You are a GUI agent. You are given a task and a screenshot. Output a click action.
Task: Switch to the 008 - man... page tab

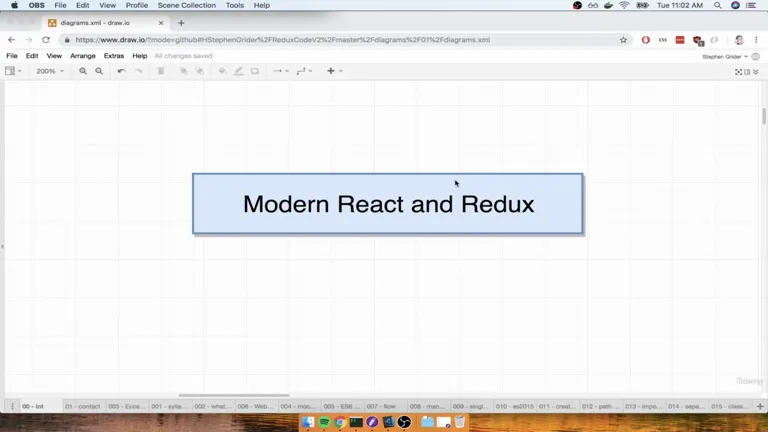[x=428, y=406]
